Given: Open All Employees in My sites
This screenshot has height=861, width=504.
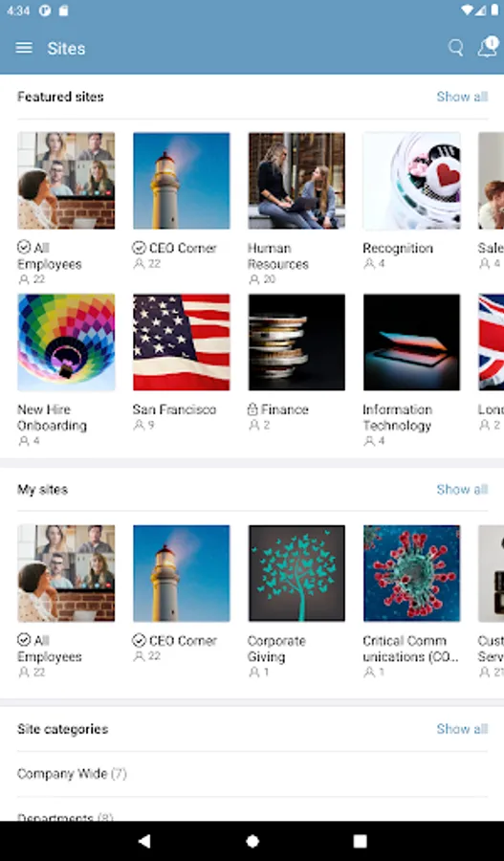Looking at the screenshot, I should (x=66, y=573).
